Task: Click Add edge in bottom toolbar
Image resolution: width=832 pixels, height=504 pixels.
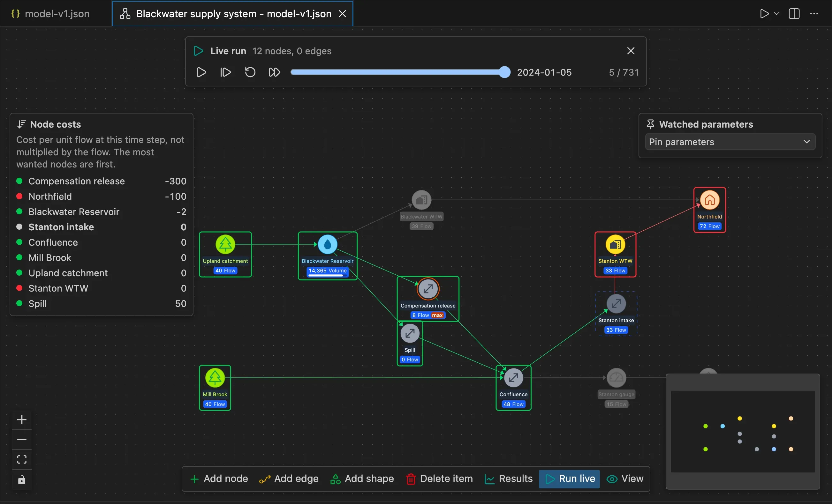Action: 289,479
